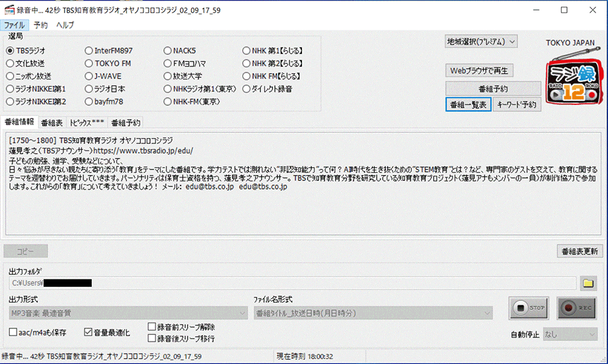This screenshot has height=364, width=608.
Task: Select the TOKYO FM station
Action: pyautogui.click(x=108, y=63)
